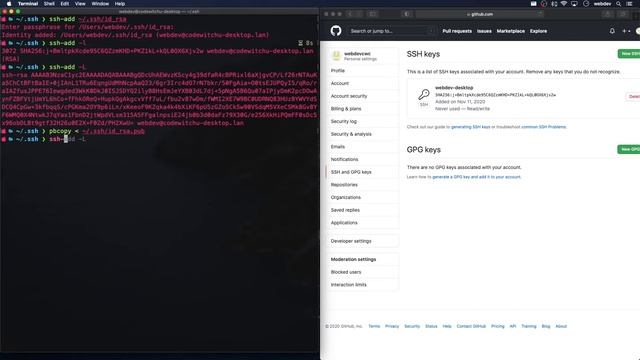
Task: Go back in Safari
Action: click(350, 14)
